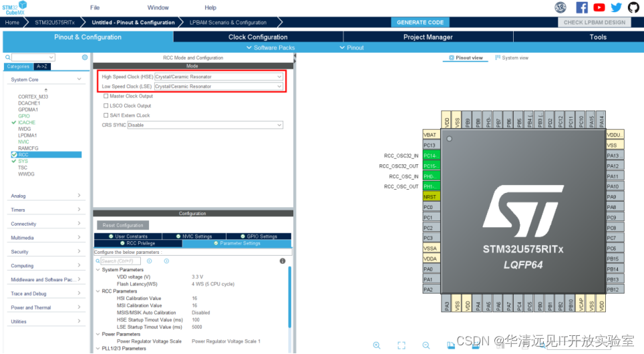Click the Reset Configuration button
Viewport: 644px width, 354px height.
click(123, 225)
